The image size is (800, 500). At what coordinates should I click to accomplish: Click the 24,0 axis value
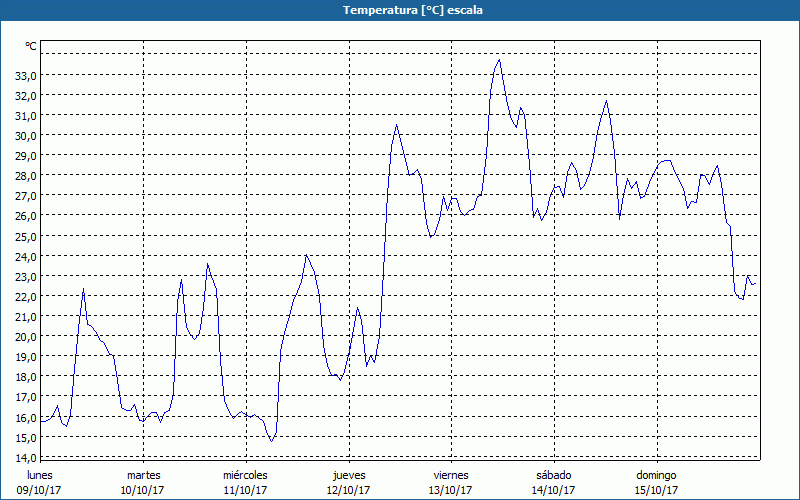click(x=25, y=256)
